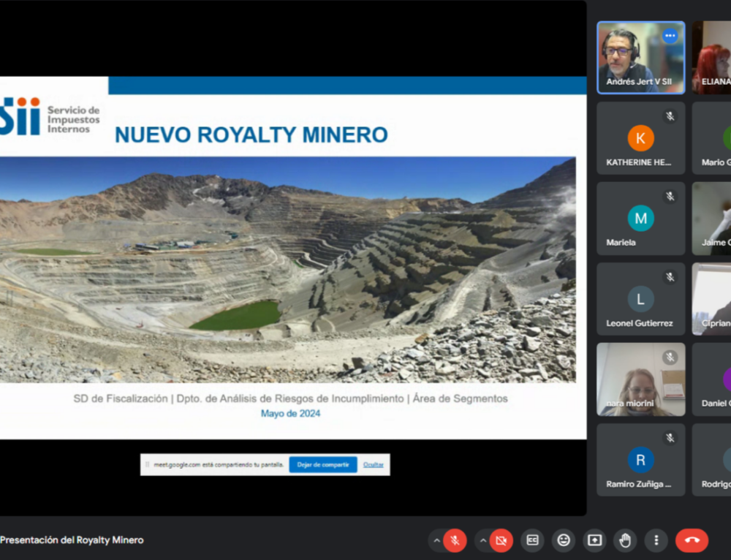The image size is (731, 560).
Task: Select Andrés Jert V SII's video tile
Action: [x=641, y=57]
